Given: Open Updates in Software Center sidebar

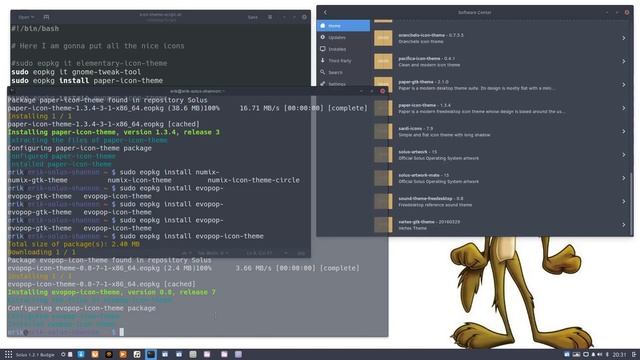Looking at the screenshot, I should click(x=344, y=37).
